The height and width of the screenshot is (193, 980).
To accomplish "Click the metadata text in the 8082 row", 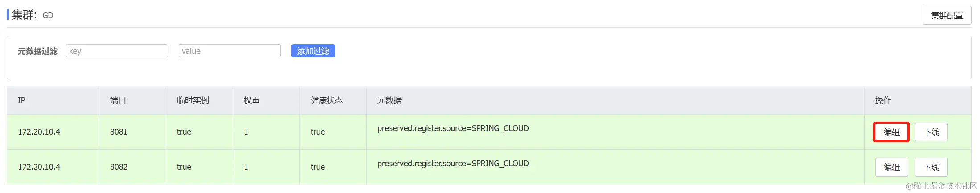I will 453,164.
